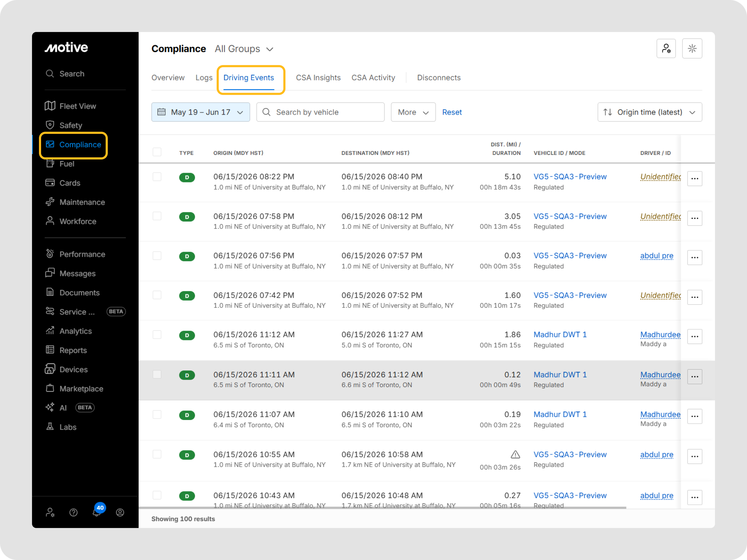The width and height of the screenshot is (747, 560).
Task: Click the Search by vehicle field
Action: tap(320, 112)
